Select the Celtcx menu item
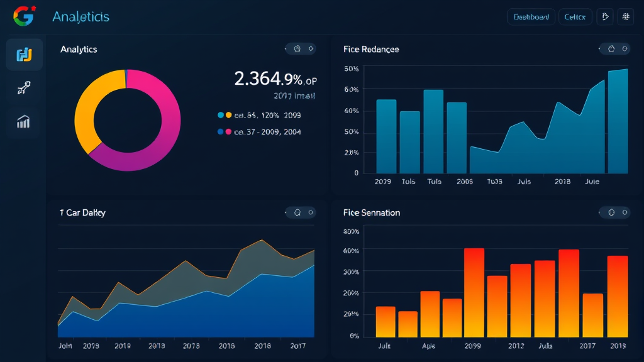This screenshot has width=644, height=362. click(x=575, y=16)
